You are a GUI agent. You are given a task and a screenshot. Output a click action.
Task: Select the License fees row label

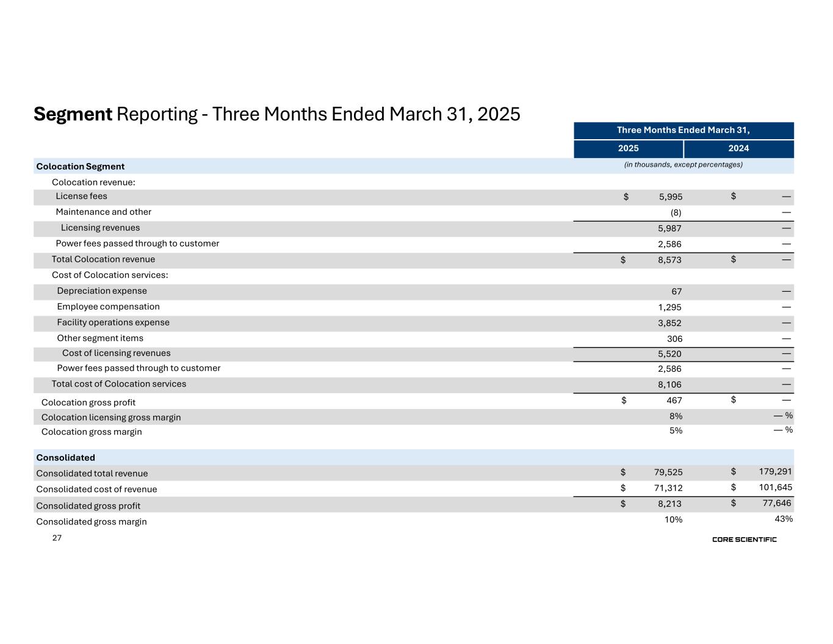(81, 196)
